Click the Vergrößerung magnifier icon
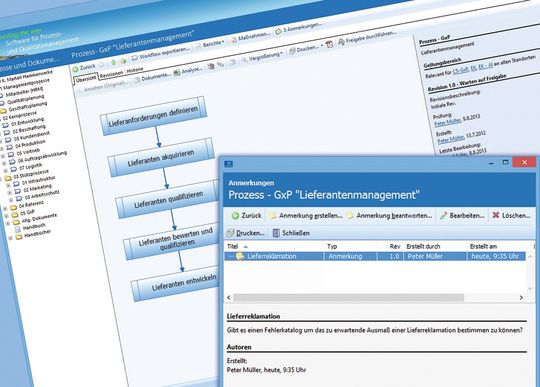The image size is (540, 387). tap(244, 60)
